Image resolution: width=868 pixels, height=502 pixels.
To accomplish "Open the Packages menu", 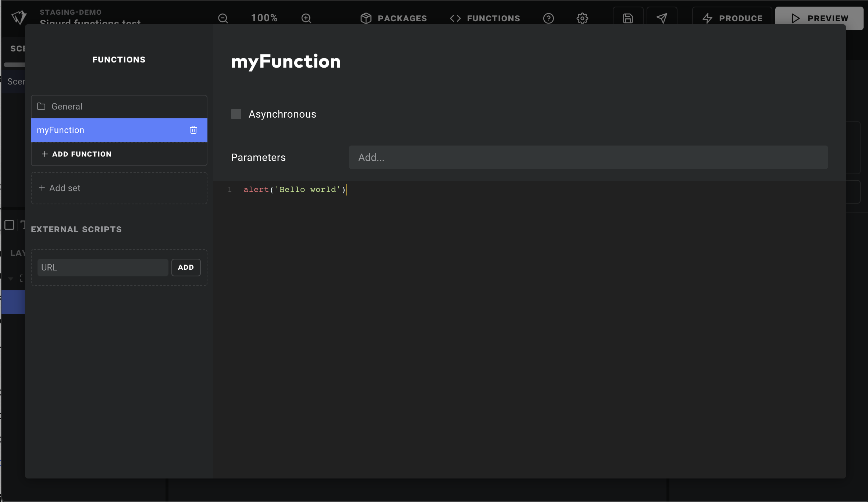I will coord(394,18).
